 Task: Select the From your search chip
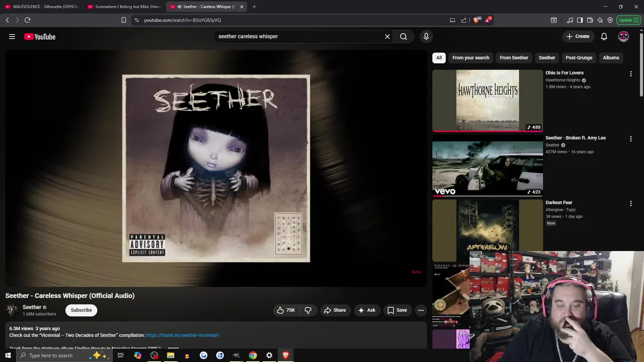pos(470,57)
